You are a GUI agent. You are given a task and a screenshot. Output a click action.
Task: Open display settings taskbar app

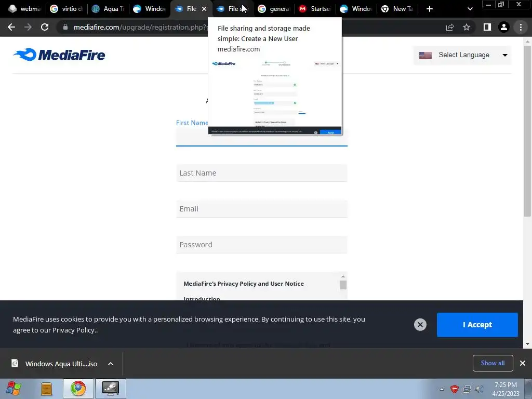click(x=111, y=389)
